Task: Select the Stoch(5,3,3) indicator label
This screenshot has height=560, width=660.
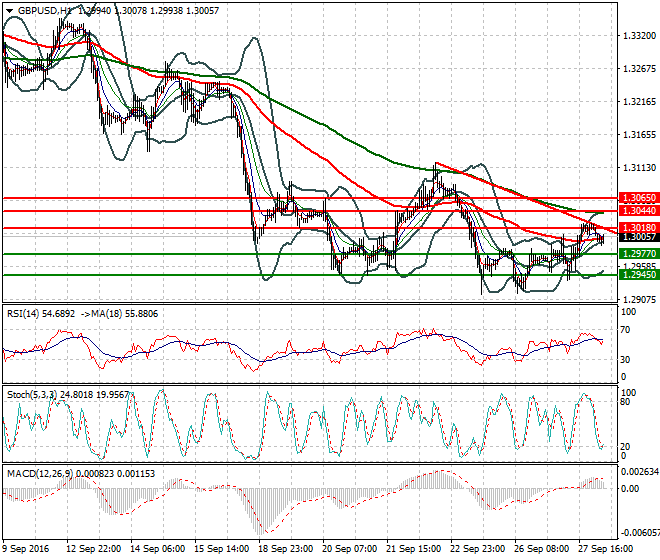Action: [x=32, y=395]
